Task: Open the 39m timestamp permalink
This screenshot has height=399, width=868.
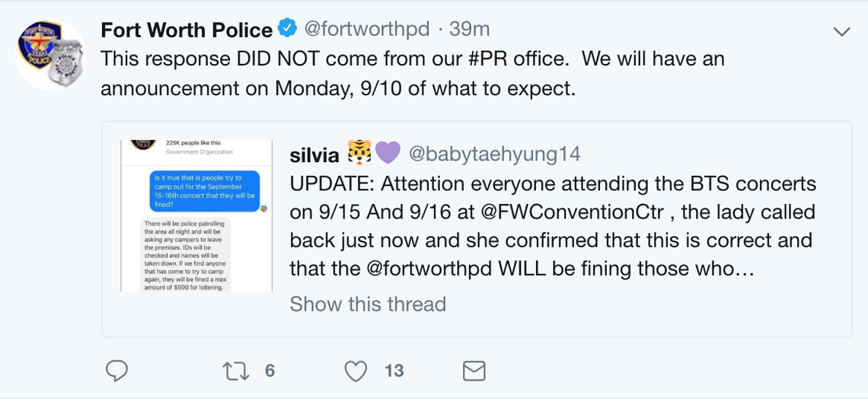Action: [x=470, y=29]
